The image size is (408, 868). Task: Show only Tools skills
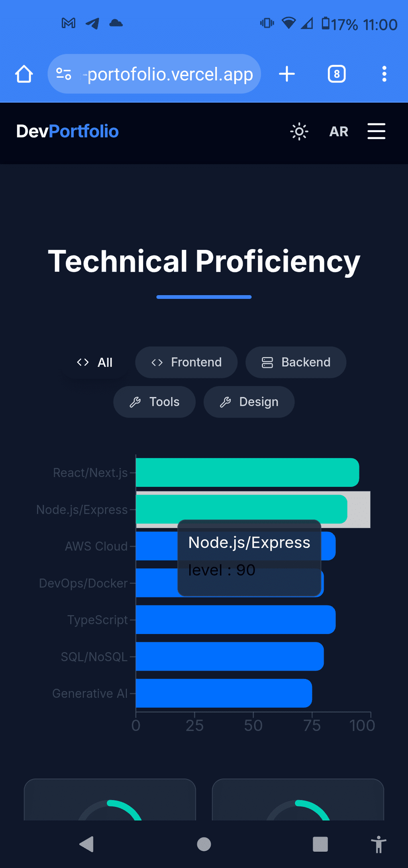tap(154, 402)
